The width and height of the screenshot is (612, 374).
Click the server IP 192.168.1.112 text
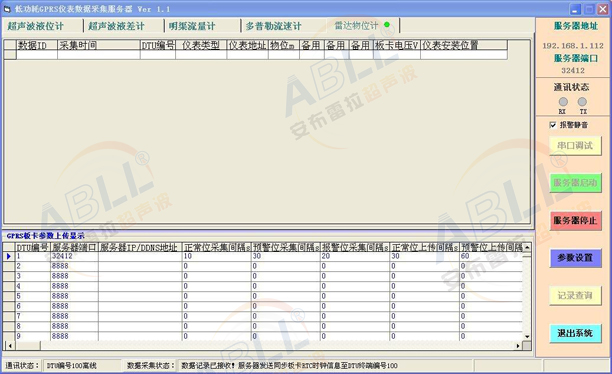click(573, 46)
